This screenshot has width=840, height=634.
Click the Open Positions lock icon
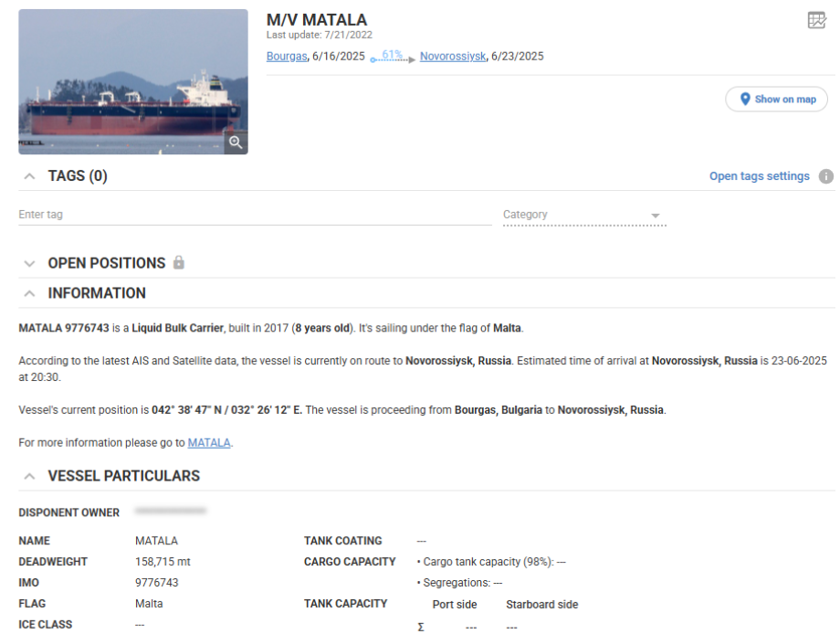coord(179,262)
